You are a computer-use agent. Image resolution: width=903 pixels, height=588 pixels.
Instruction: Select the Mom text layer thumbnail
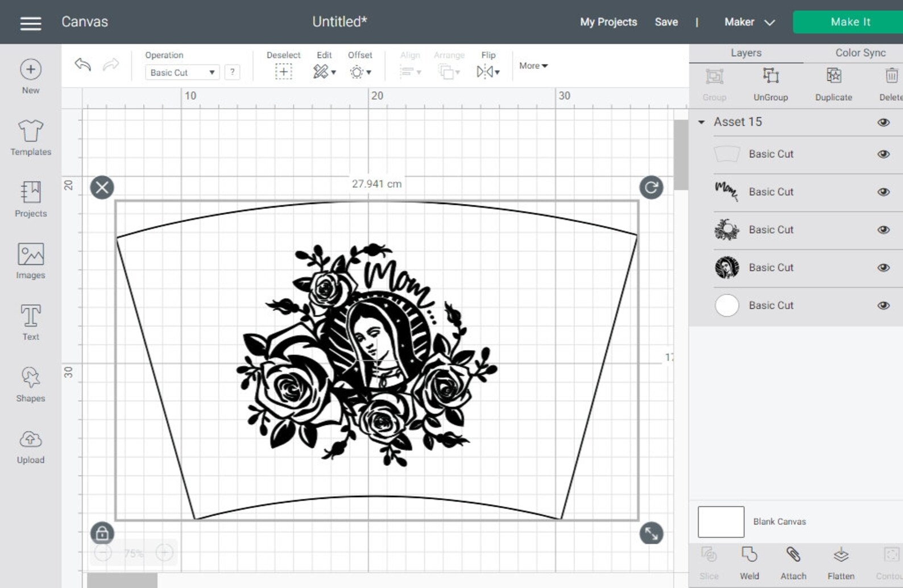click(x=727, y=192)
